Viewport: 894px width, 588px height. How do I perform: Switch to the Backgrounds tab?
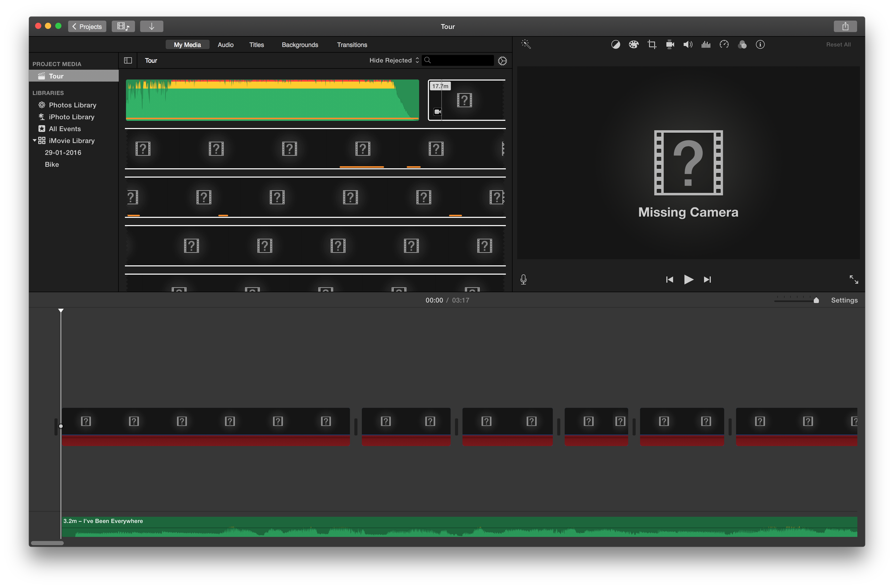point(300,45)
